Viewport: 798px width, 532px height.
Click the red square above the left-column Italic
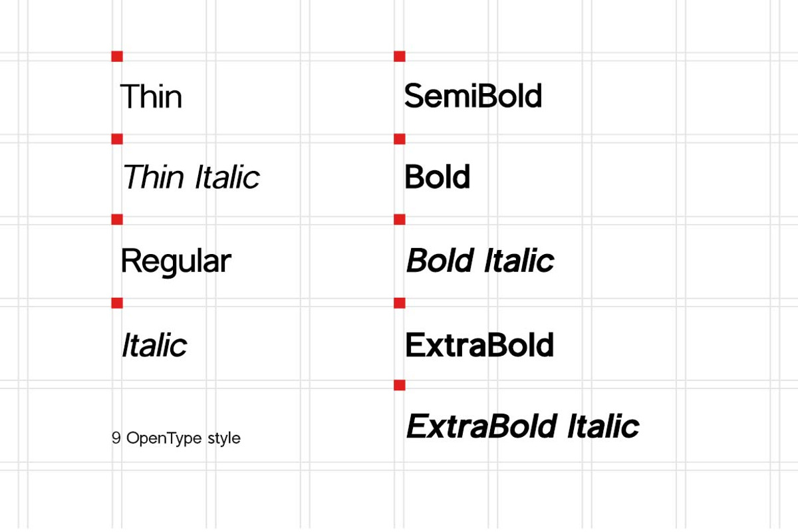point(117,303)
